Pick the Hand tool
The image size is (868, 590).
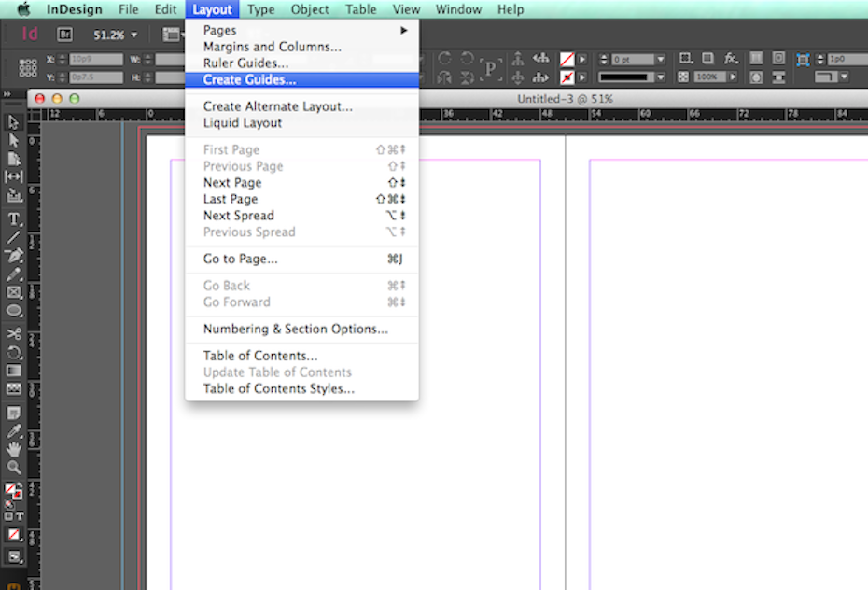click(x=14, y=449)
